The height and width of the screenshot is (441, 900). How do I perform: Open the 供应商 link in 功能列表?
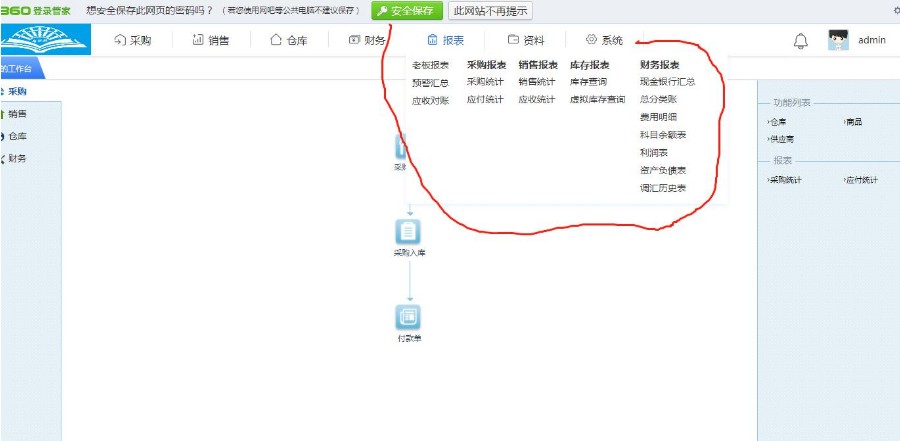click(x=781, y=138)
